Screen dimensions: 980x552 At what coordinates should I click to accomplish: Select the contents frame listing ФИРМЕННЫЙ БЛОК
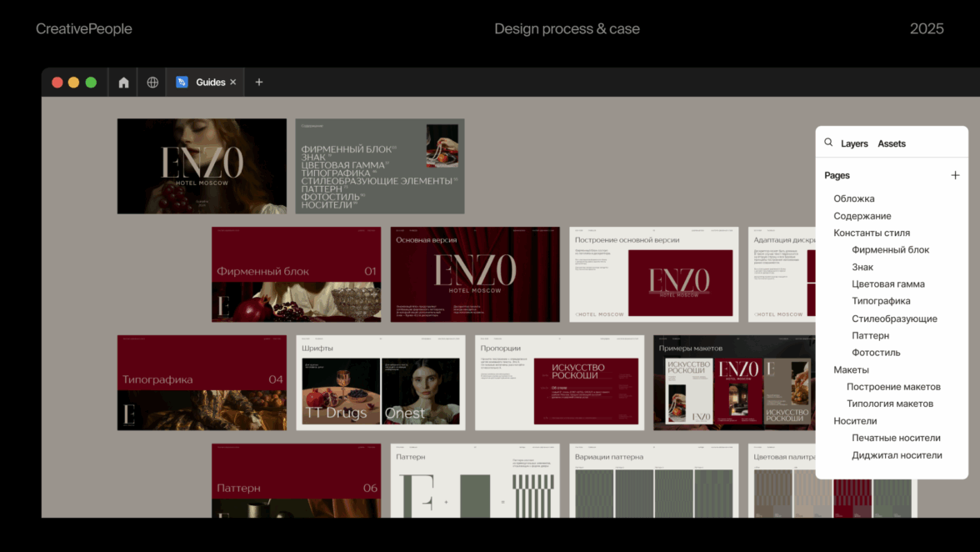point(380,166)
